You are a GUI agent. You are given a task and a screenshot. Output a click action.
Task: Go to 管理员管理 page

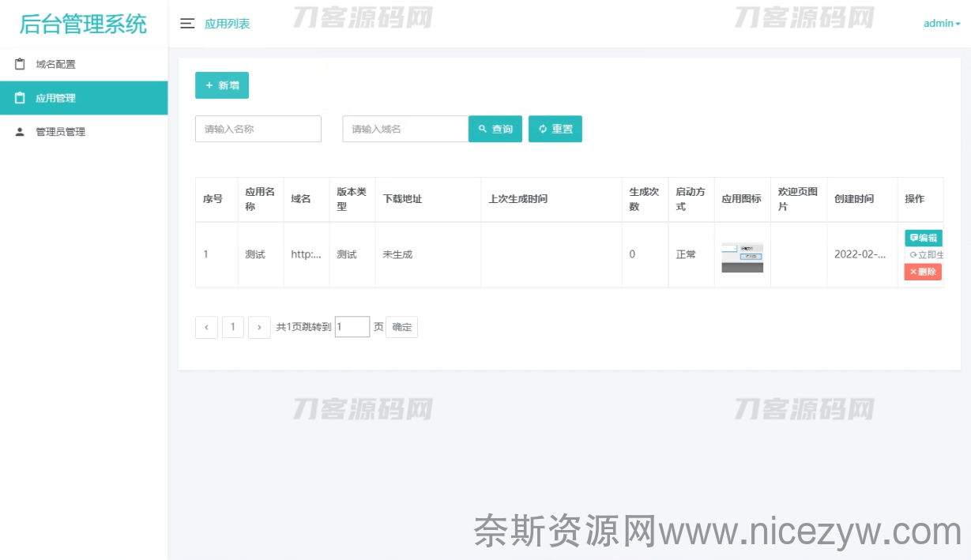pyautogui.click(x=84, y=132)
